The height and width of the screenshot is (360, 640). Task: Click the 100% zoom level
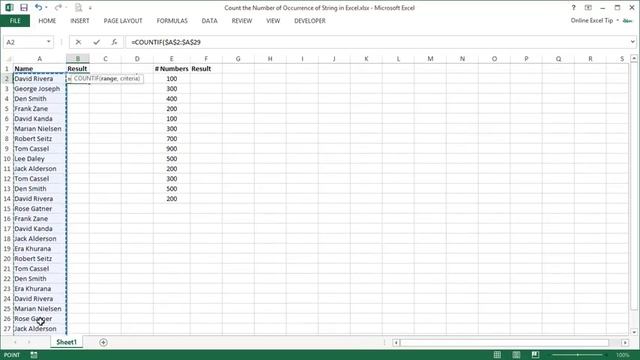[x=622, y=355]
